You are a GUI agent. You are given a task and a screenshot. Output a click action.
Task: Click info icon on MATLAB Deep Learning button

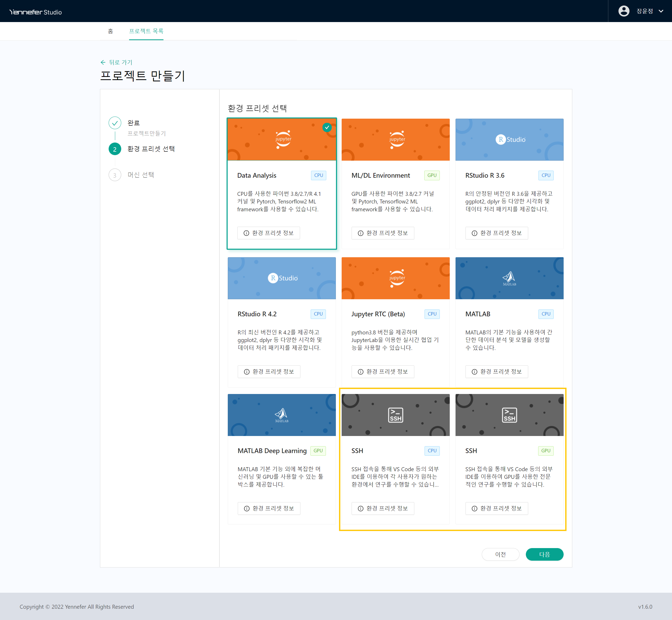point(247,509)
